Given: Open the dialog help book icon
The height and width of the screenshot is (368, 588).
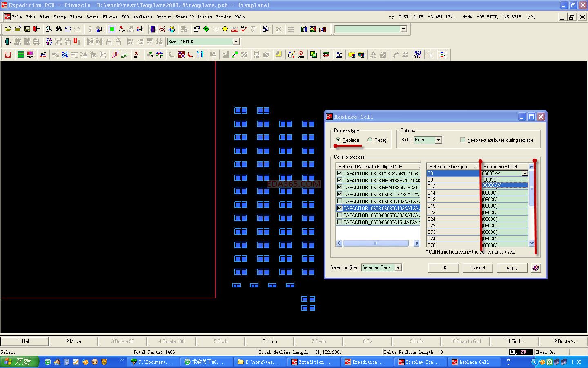Looking at the screenshot, I should [536, 268].
